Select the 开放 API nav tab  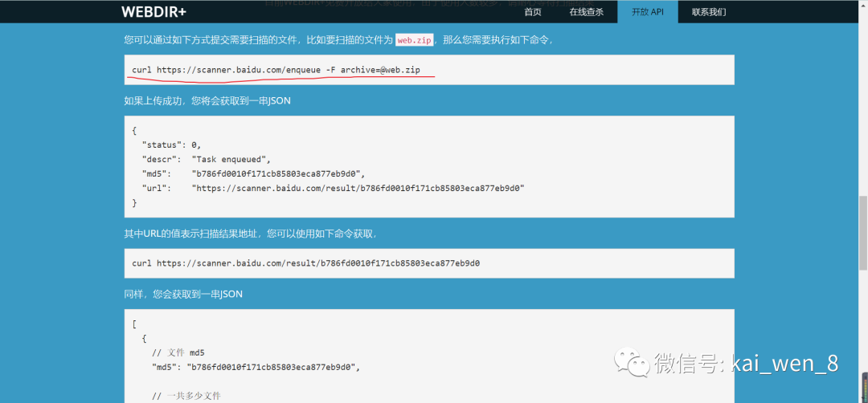[x=648, y=12]
